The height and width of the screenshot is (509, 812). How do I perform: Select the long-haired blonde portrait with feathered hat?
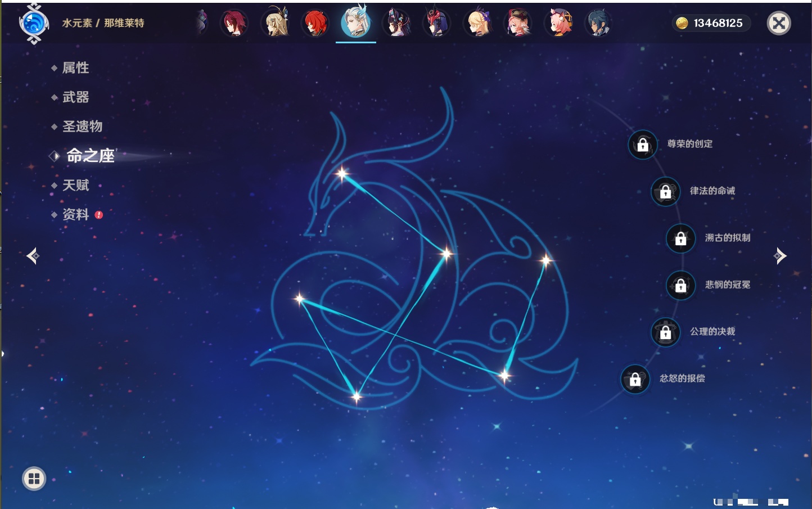click(275, 24)
